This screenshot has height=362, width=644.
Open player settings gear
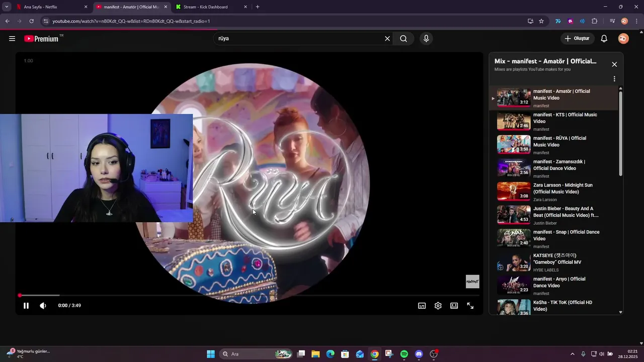(438, 306)
